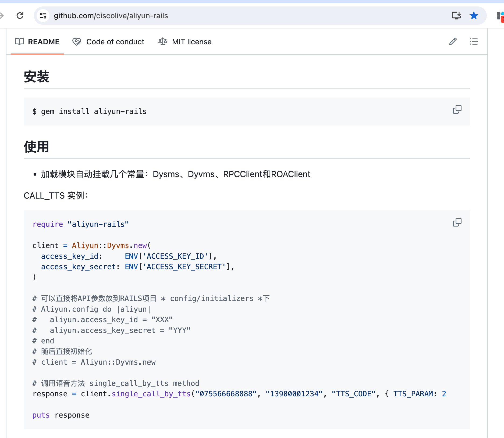The height and width of the screenshot is (438, 504).
Task: Click the puts response code line
Action: [x=61, y=415]
